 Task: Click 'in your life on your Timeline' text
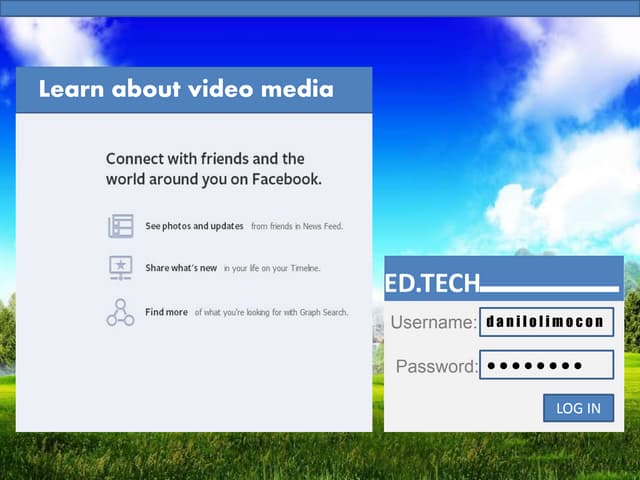(272, 269)
